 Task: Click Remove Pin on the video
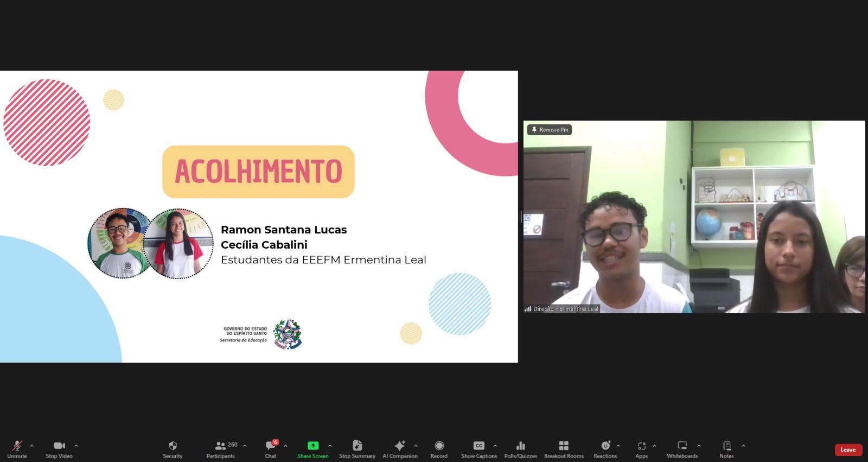click(x=550, y=130)
